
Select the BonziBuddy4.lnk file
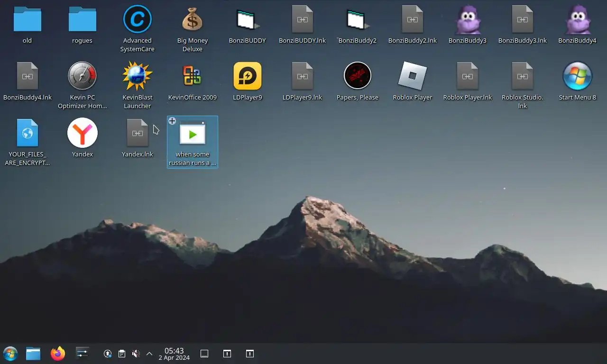[x=27, y=76]
